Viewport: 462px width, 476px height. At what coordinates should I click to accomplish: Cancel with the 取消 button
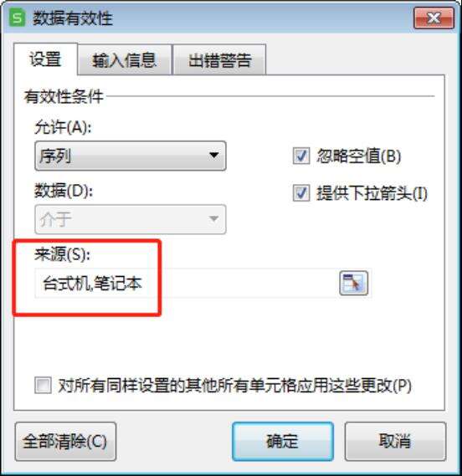pos(395,442)
